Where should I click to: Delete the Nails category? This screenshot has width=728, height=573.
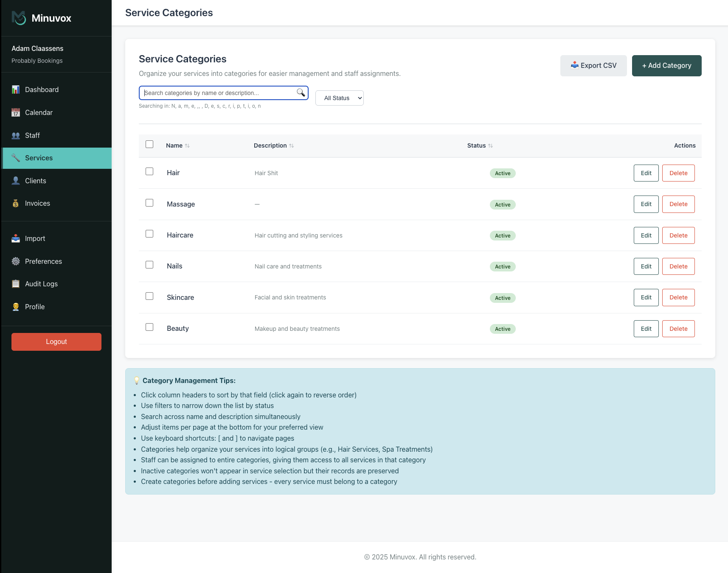click(x=678, y=266)
